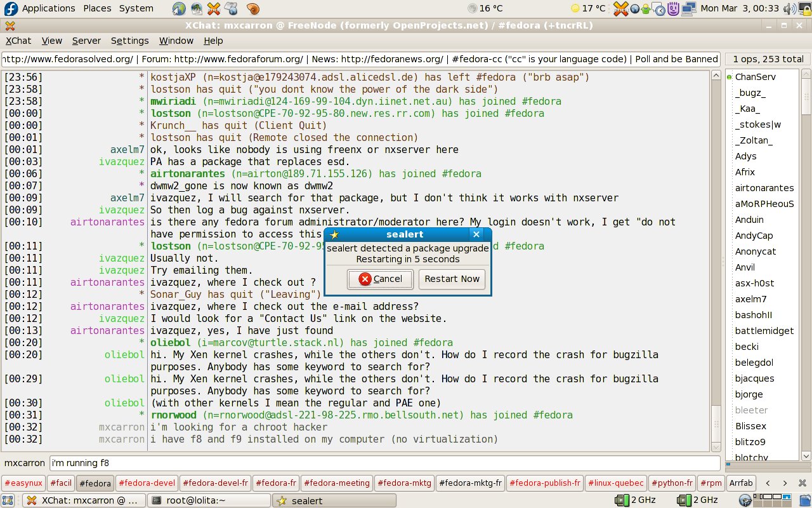Select ChanServ in the user list

click(755, 77)
